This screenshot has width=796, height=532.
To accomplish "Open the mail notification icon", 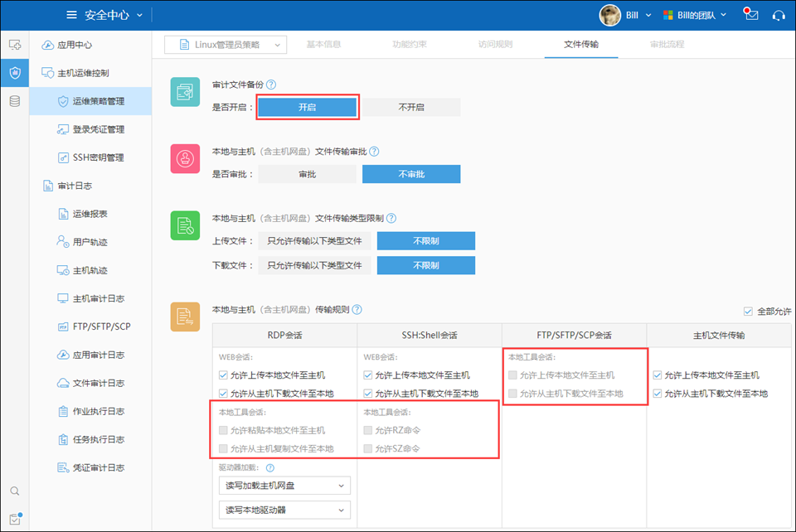I will [x=751, y=14].
